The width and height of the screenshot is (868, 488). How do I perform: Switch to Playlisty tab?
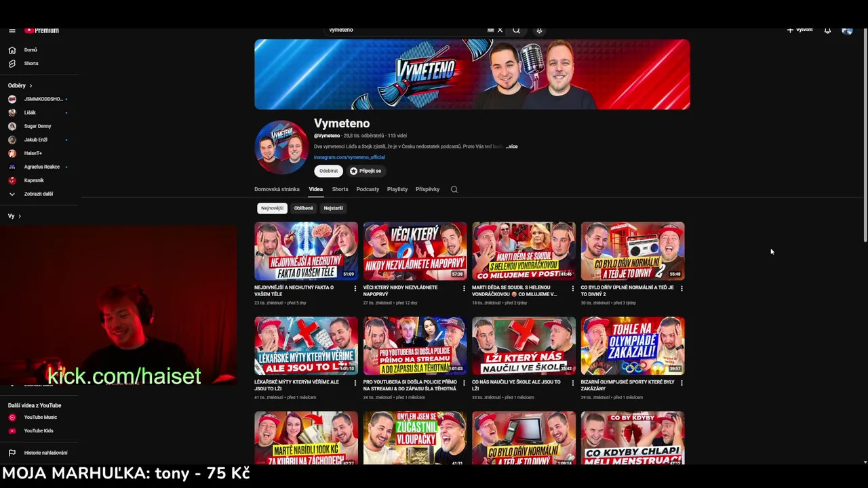point(397,189)
